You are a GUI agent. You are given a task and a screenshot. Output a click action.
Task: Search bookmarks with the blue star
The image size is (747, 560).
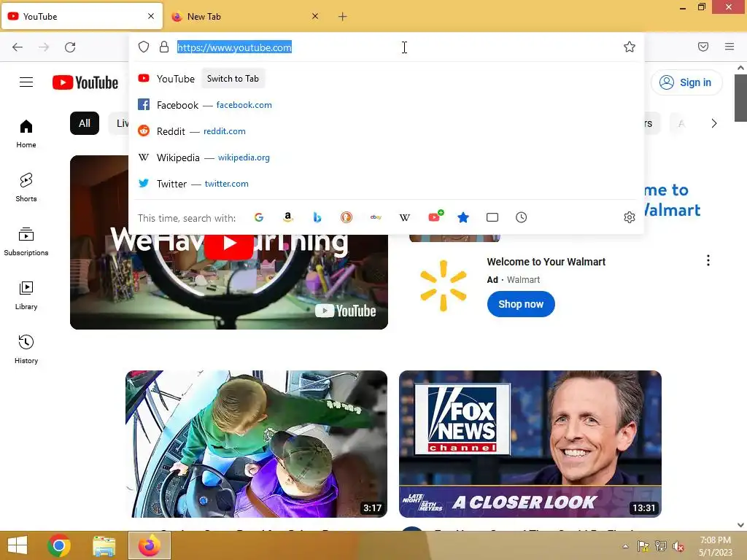tap(463, 217)
